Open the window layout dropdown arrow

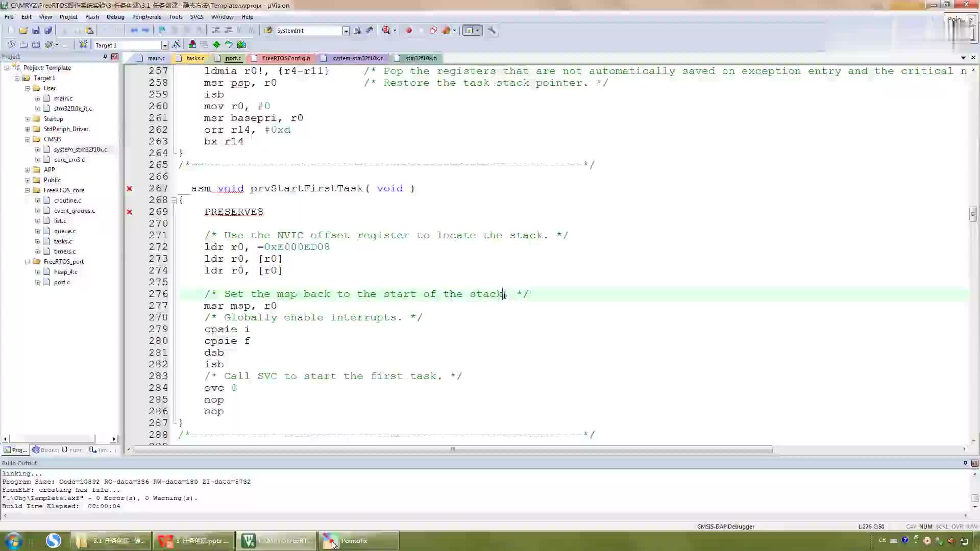478,31
